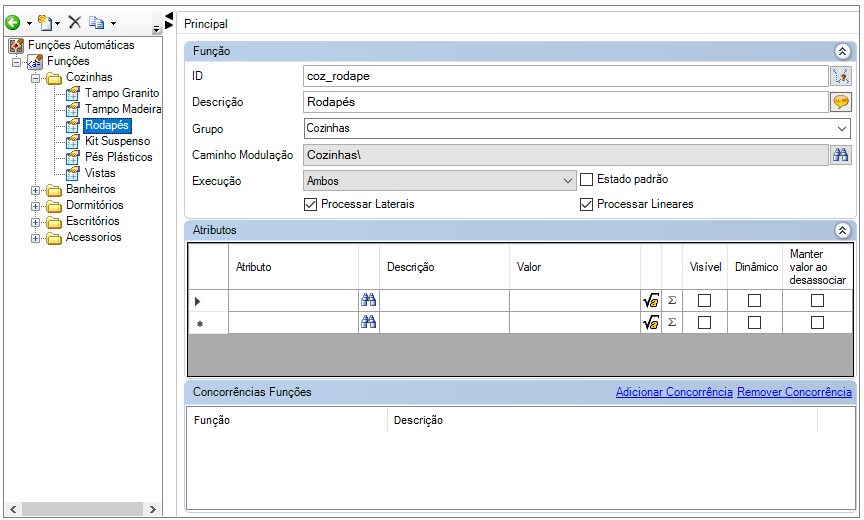Click the speech bubble icon beside Descrição
The width and height of the screenshot is (864, 520).
coord(841,102)
